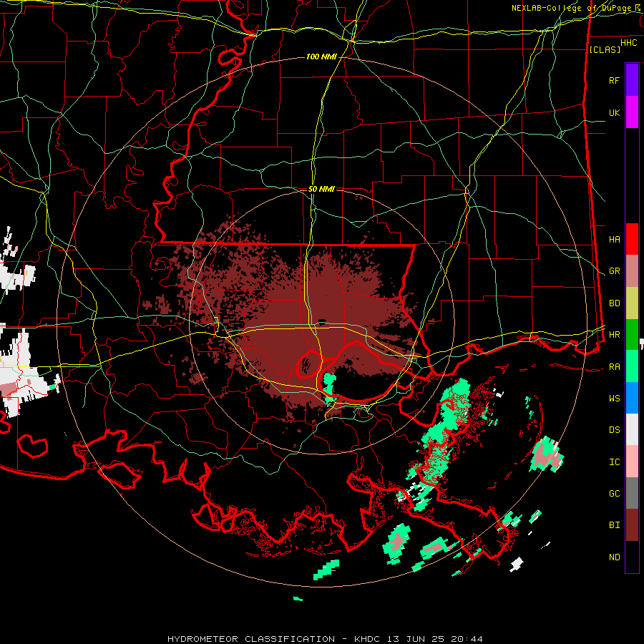Click the NEXLAB-College of DuPage text
644x644 pixels.
click(573, 8)
